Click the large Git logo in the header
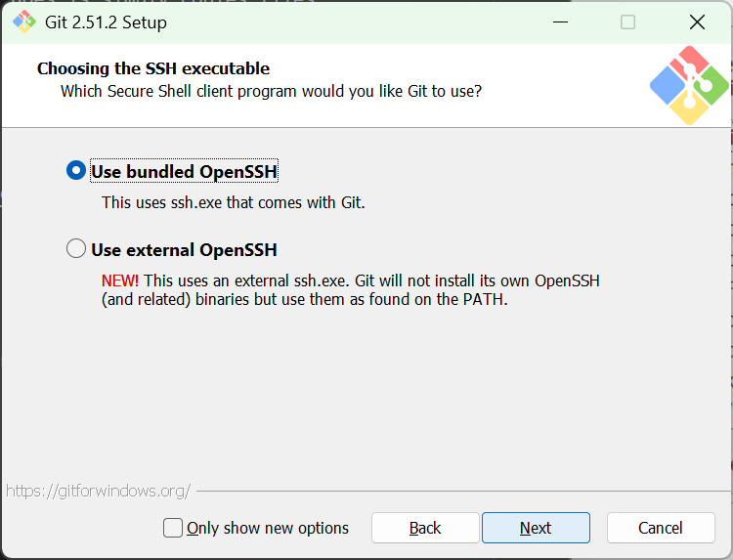This screenshot has width=733, height=560. point(689,86)
